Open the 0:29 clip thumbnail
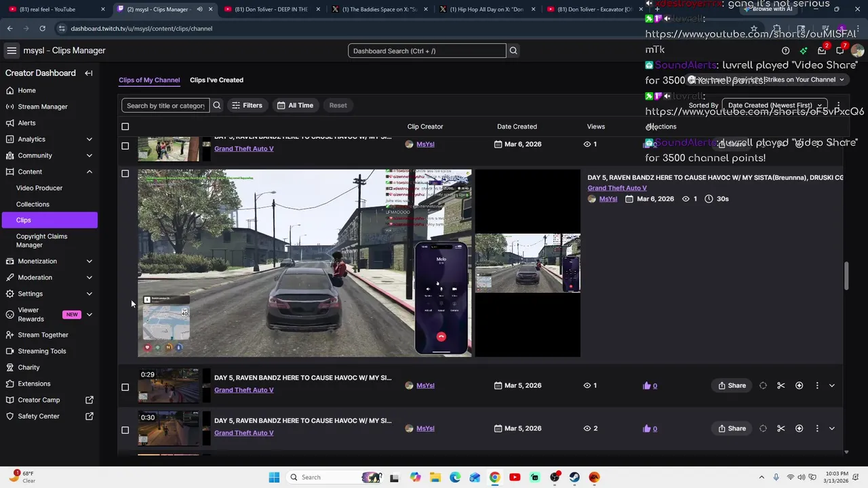The height and width of the screenshot is (488, 868). click(x=169, y=386)
